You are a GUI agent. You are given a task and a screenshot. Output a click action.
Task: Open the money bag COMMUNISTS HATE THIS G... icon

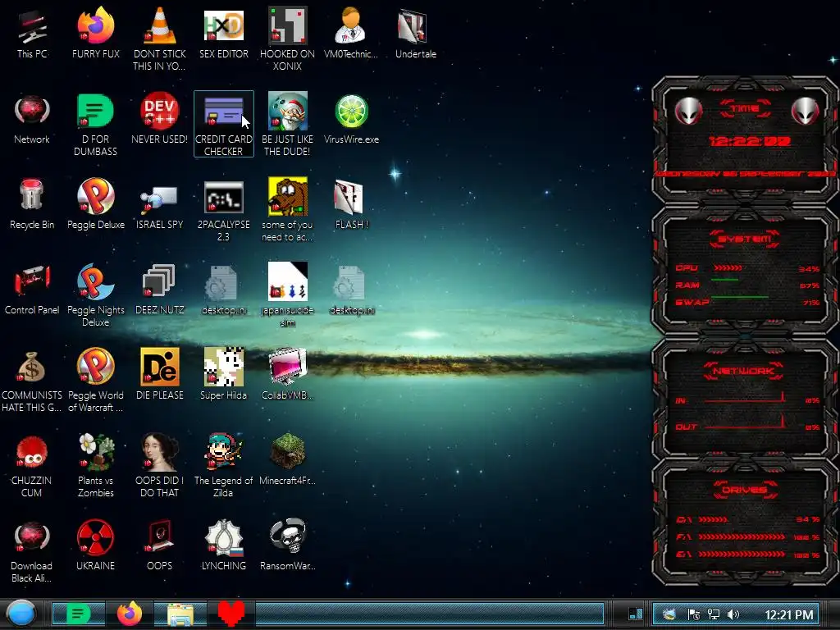tap(32, 380)
